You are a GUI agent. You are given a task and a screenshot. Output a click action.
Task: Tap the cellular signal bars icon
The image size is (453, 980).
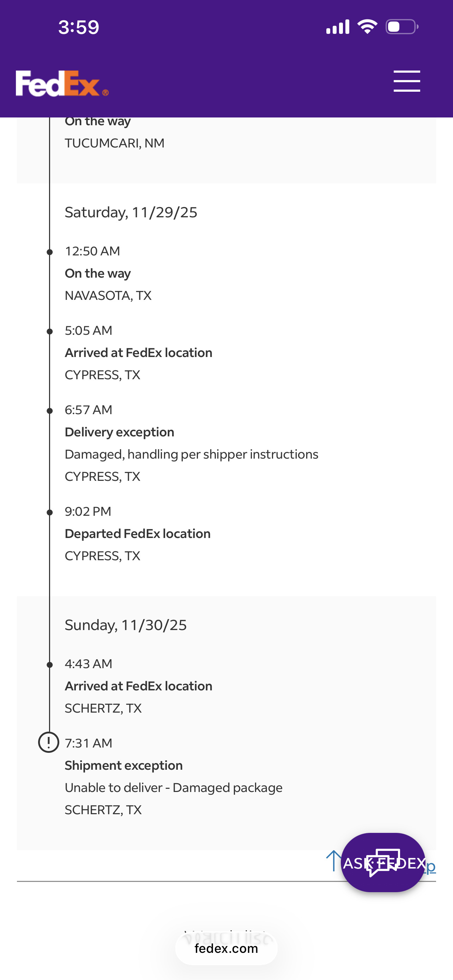pos(338,27)
